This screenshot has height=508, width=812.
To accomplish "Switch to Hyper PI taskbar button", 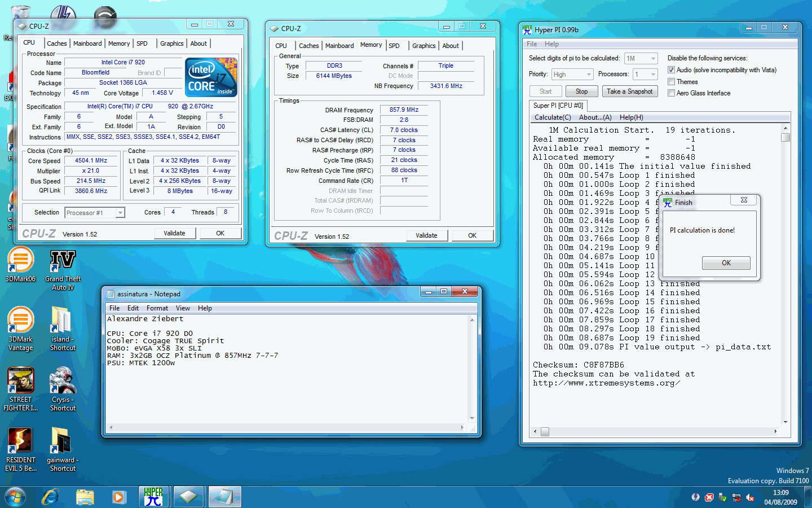I will (153, 497).
